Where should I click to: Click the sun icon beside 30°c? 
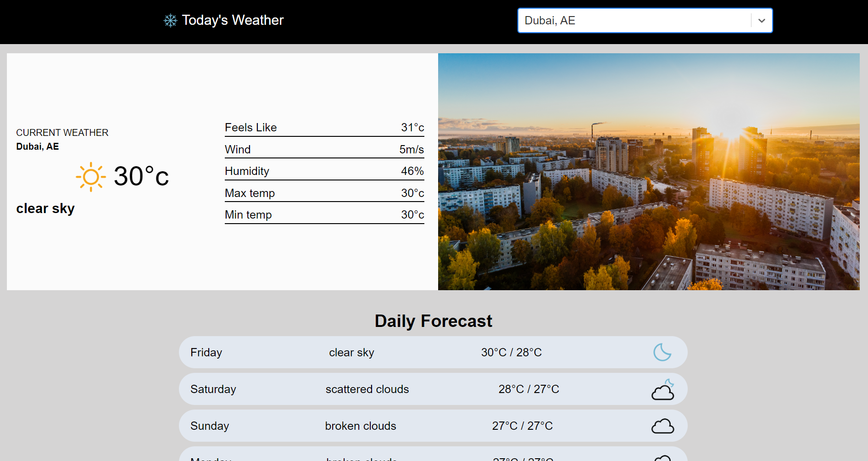point(91,177)
